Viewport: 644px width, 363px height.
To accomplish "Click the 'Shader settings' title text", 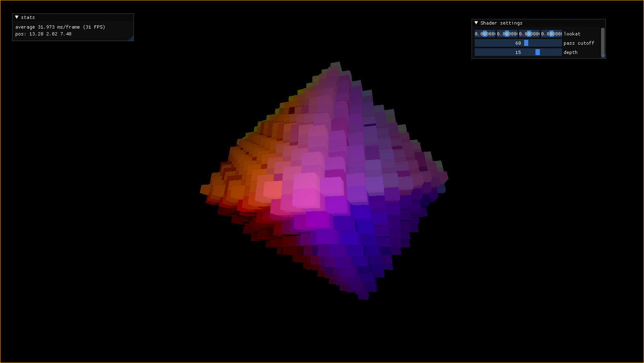I will (501, 23).
